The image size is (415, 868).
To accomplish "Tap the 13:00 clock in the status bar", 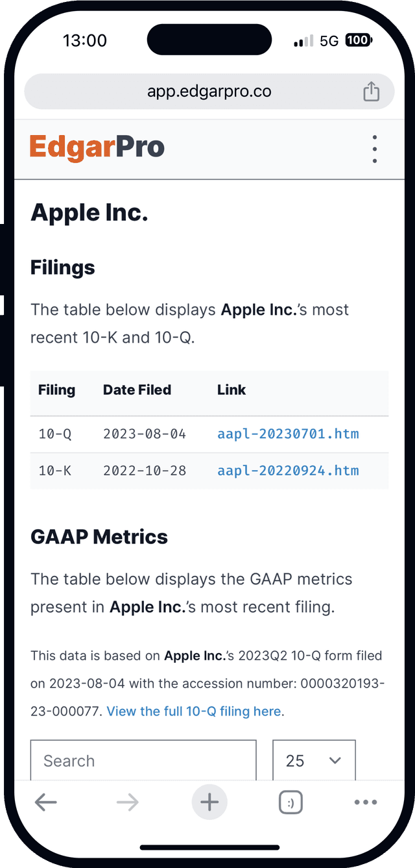I will (85, 41).
